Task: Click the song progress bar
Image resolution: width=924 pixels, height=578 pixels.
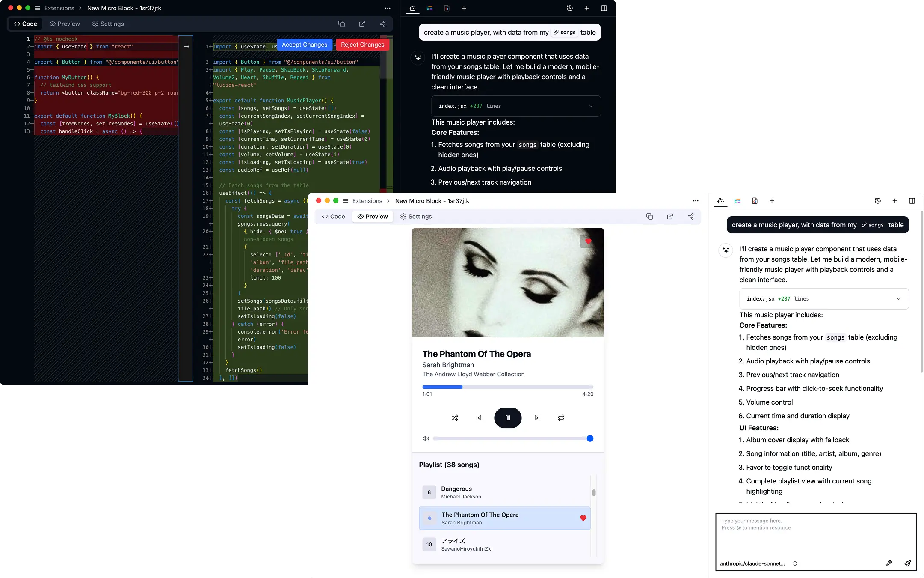Action: point(508,387)
